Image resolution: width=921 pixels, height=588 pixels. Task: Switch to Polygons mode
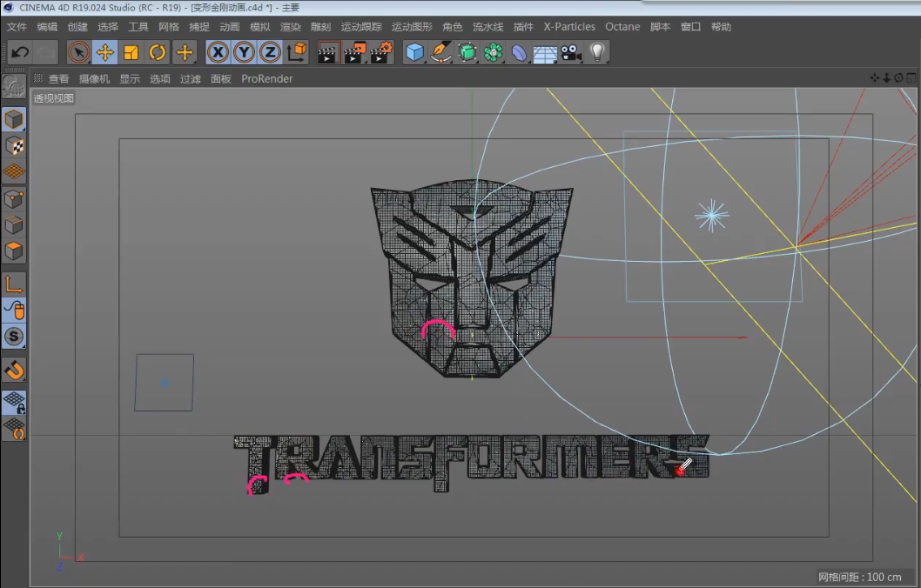pyautogui.click(x=14, y=251)
